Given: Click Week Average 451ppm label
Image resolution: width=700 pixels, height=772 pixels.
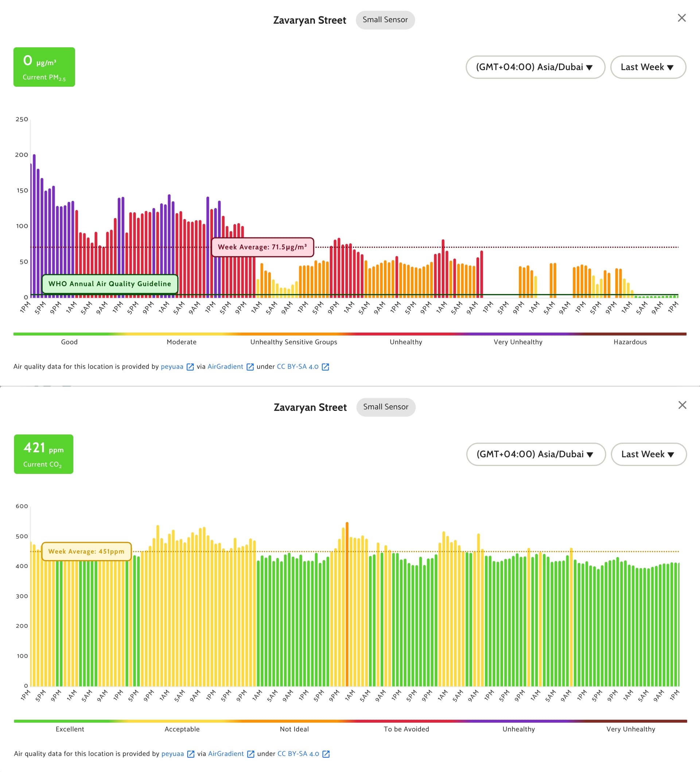Looking at the screenshot, I should point(86,552).
